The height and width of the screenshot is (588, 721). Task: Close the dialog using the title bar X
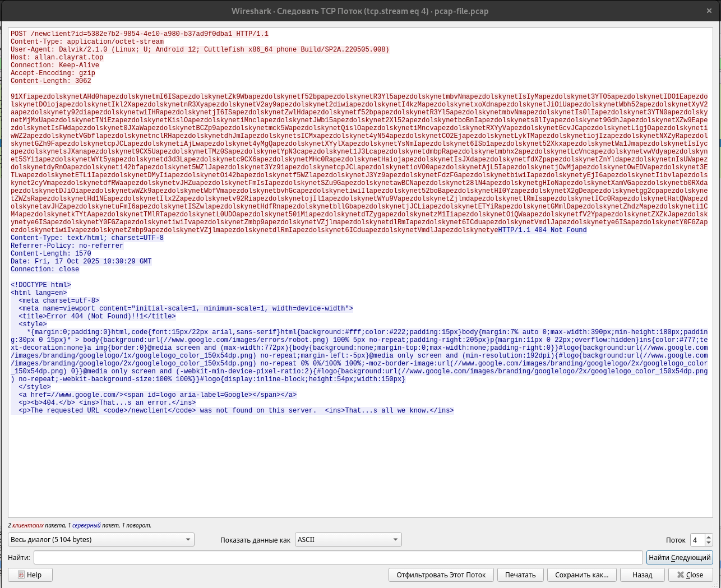tap(709, 11)
